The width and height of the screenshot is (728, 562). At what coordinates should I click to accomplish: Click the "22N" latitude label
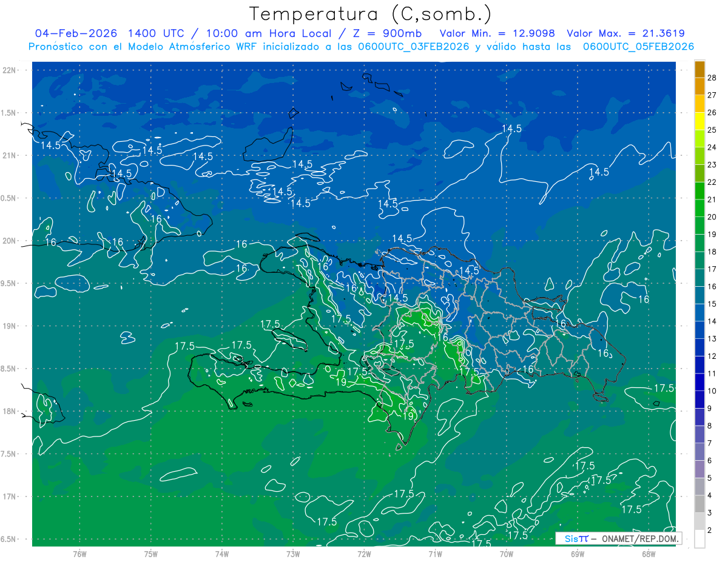[x=10, y=70]
